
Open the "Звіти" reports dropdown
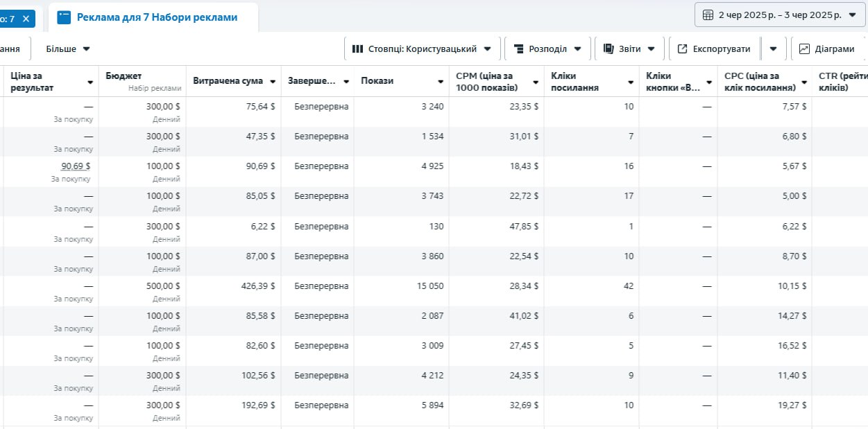click(x=629, y=49)
